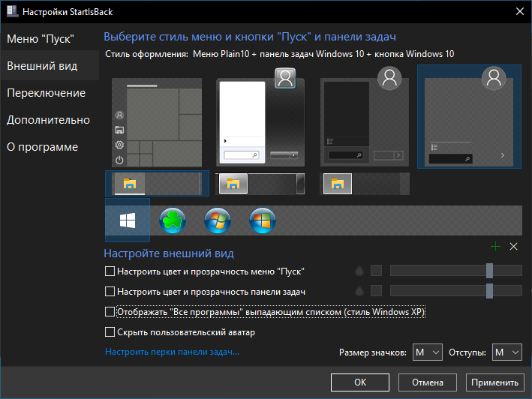Viewport: 532px width, 399px height.
Task: Select the Windows 10 taskbar style
Action: tap(157, 184)
